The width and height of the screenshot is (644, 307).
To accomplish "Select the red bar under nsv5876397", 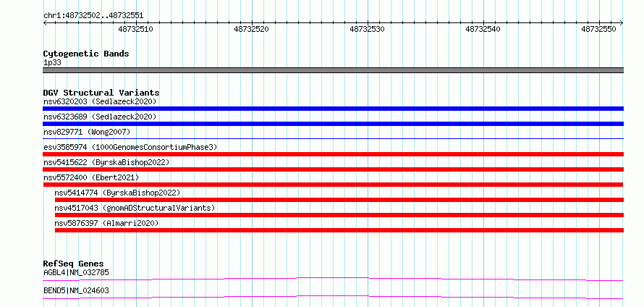I will [339, 230].
